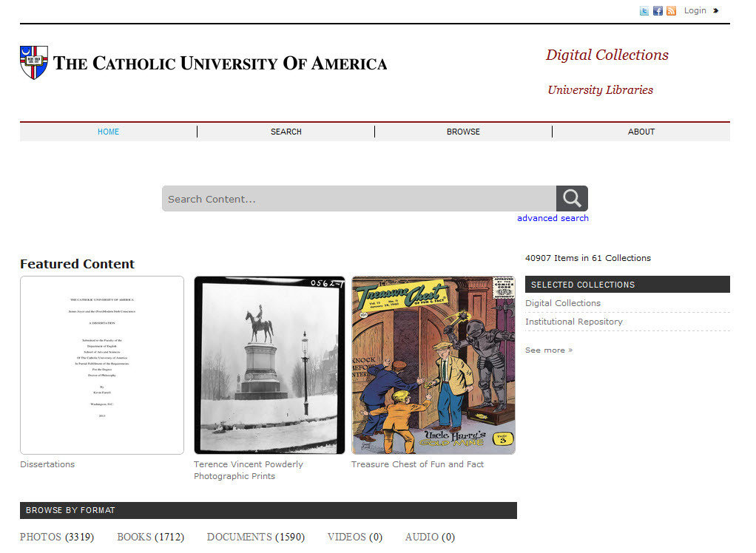Expand collections with See more
This screenshot has width=756, height=553.
[x=549, y=350]
